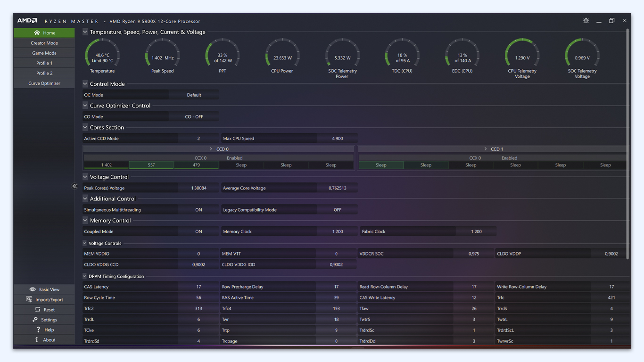Expand the CCD 0 chevron
This screenshot has height=362, width=644.
211,149
